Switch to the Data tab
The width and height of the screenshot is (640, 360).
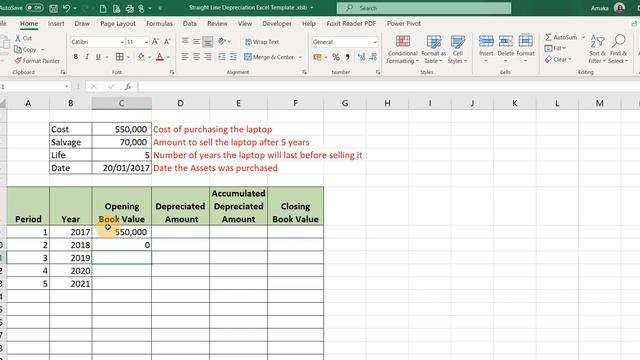coord(190,24)
